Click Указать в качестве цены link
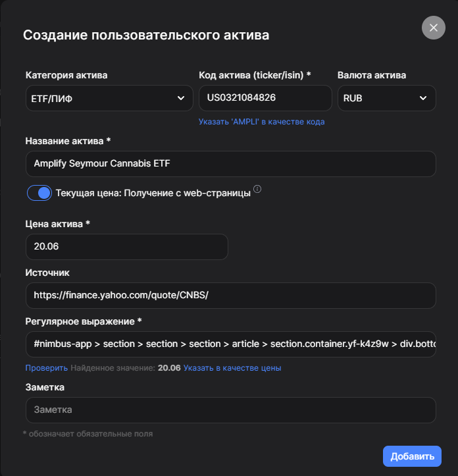 point(232,368)
